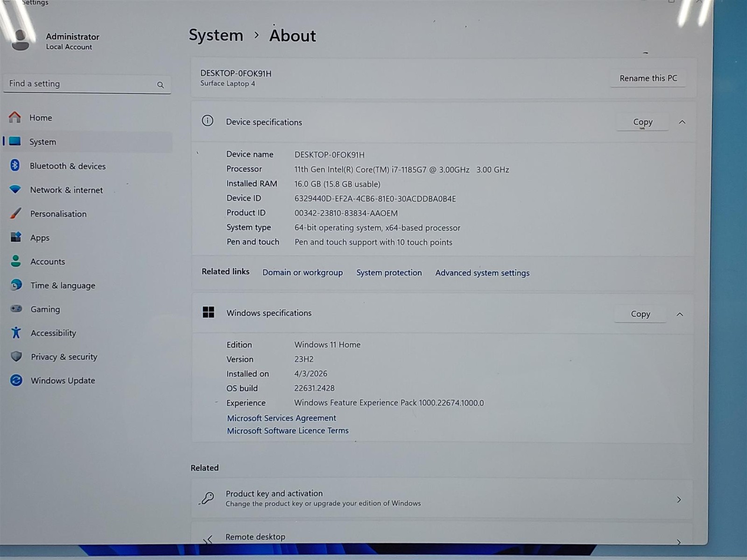Click the device name value under Device specifications
The image size is (747, 560).
(x=329, y=155)
